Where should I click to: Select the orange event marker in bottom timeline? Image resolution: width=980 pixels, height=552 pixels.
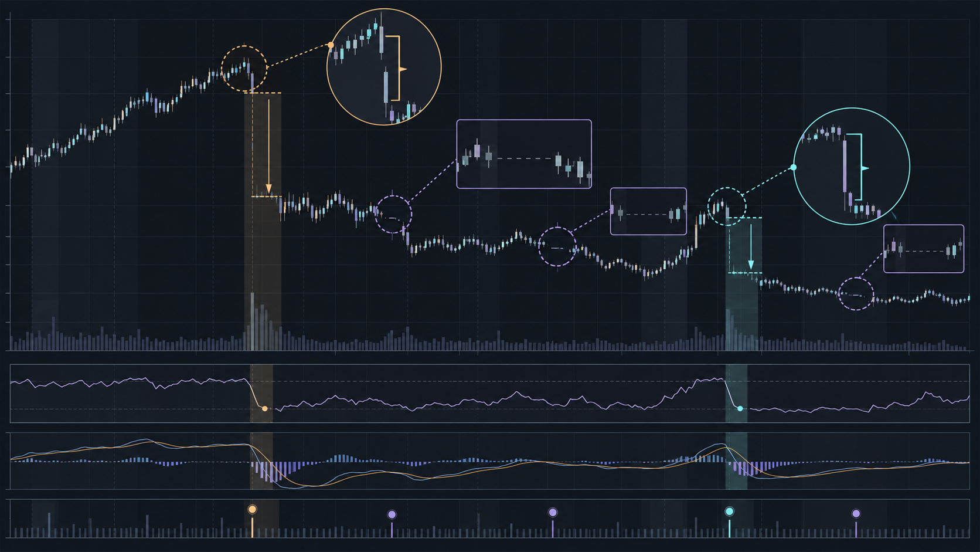pos(252,509)
